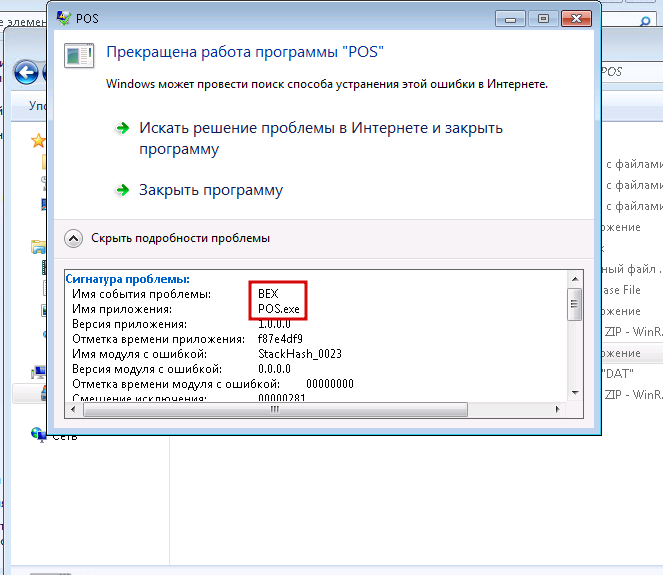Click the Explorer Favorites star icon

38,140
